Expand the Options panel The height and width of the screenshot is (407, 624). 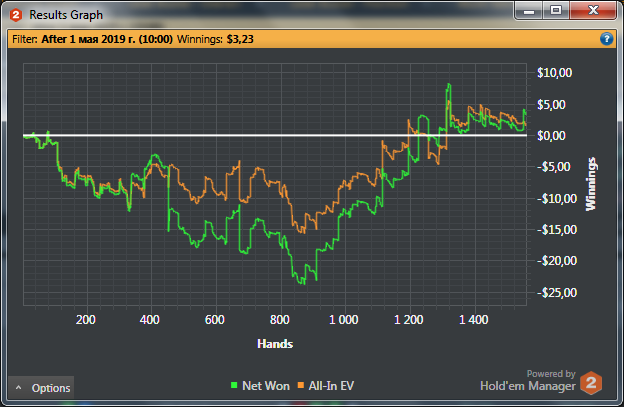click(41, 388)
